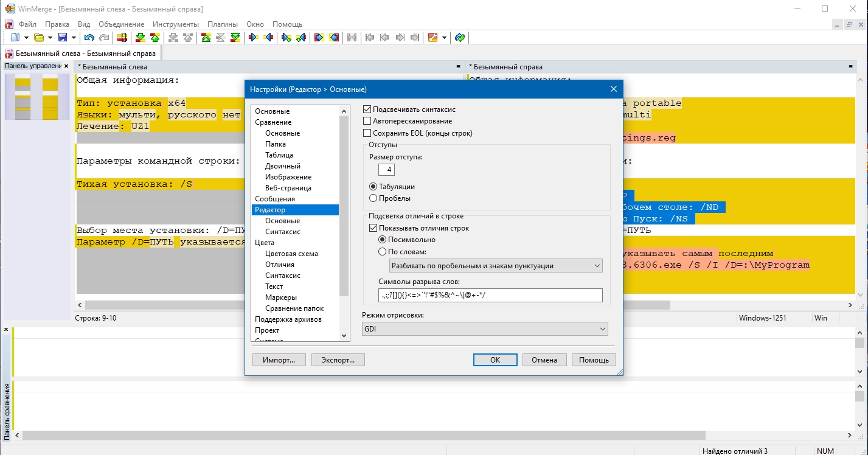Open dropdown arrow next to Save icon
Viewport: 868px width, 455px height.
pos(74,38)
